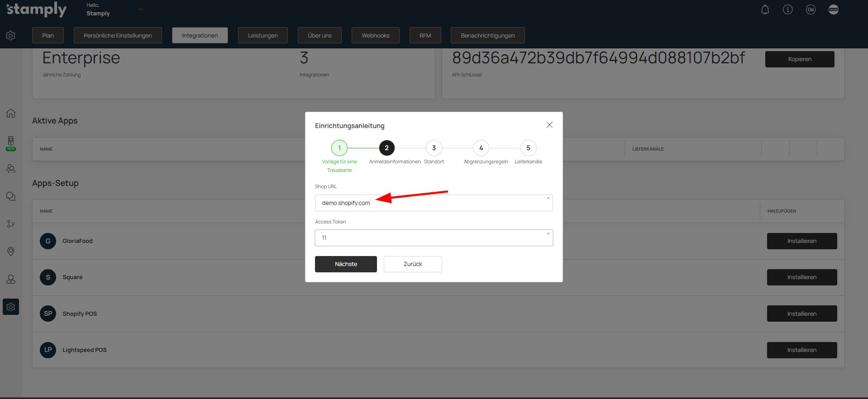Image resolution: width=868 pixels, height=399 pixels.
Task: Click the location pin sidebar icon
Action: tap(11, 252)
